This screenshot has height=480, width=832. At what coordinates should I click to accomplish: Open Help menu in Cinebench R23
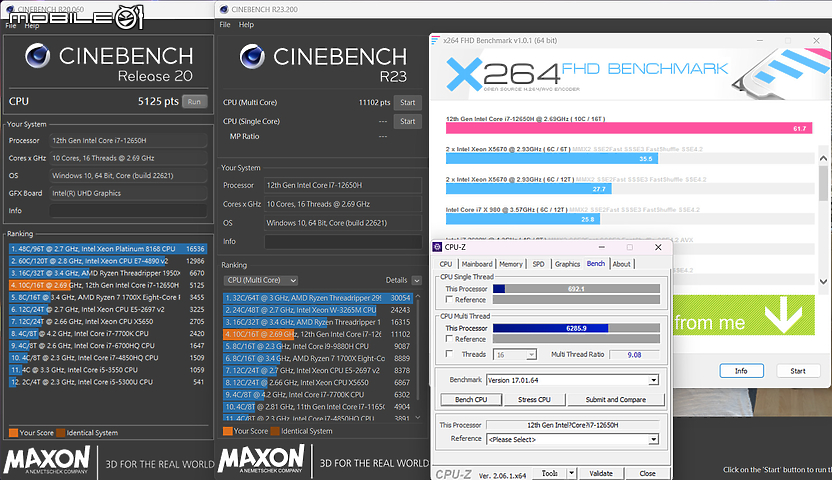click(x=246, y=24)
